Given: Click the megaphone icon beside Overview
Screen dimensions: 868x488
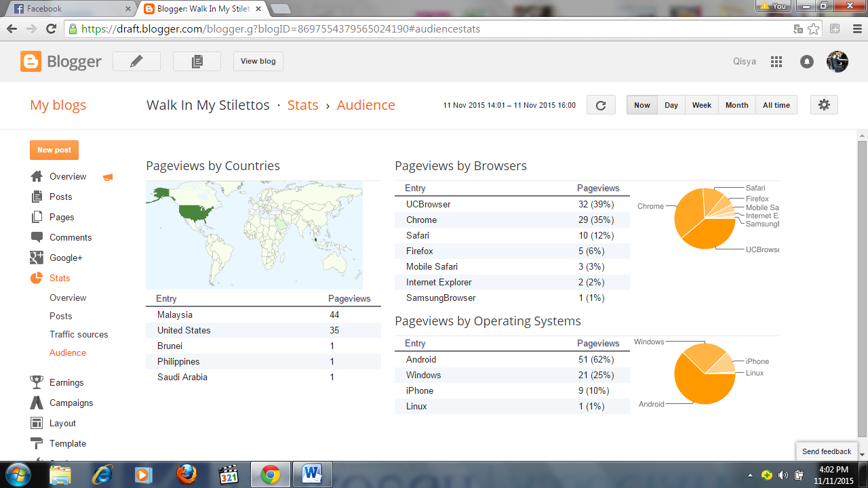Looking at the screenshot, I should [x=107, y=178].
